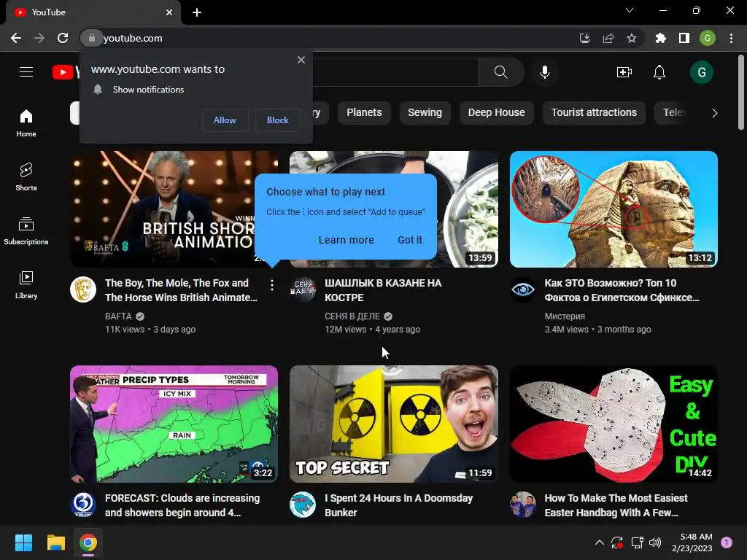Open Library in the sidebar
The height and width of the screenshot is (560, 747).
point(26,284)
